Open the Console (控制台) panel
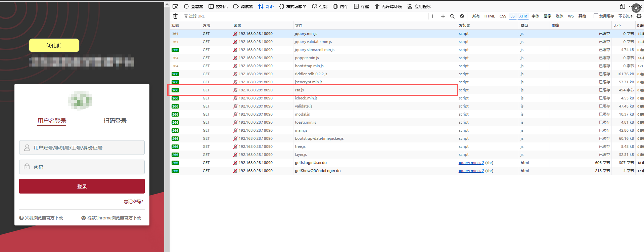644x252 pixels. pyautogui.click(x=218, y=6)
